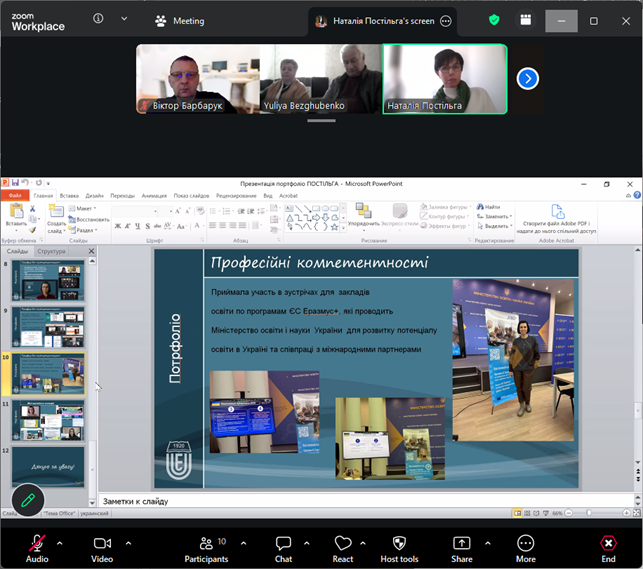Viewport: 643px width, 569px height.
Task: Click the green encryption shield icon
Action: coord(494,20)
